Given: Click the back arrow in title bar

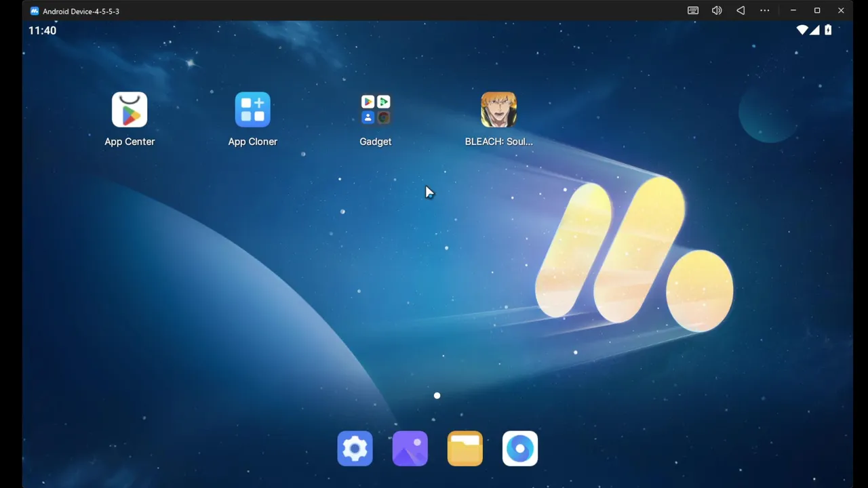Looking at the screenshot, I should pyautogui.click(x=741, y=11).
